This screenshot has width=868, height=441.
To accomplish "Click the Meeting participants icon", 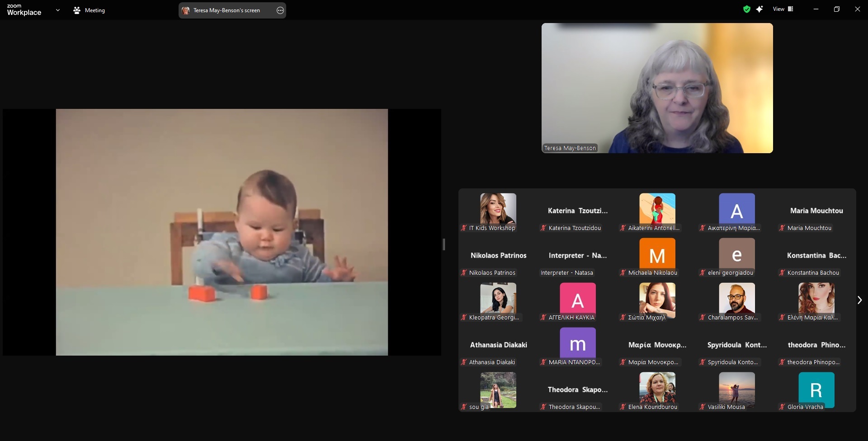I will (77, 10).
